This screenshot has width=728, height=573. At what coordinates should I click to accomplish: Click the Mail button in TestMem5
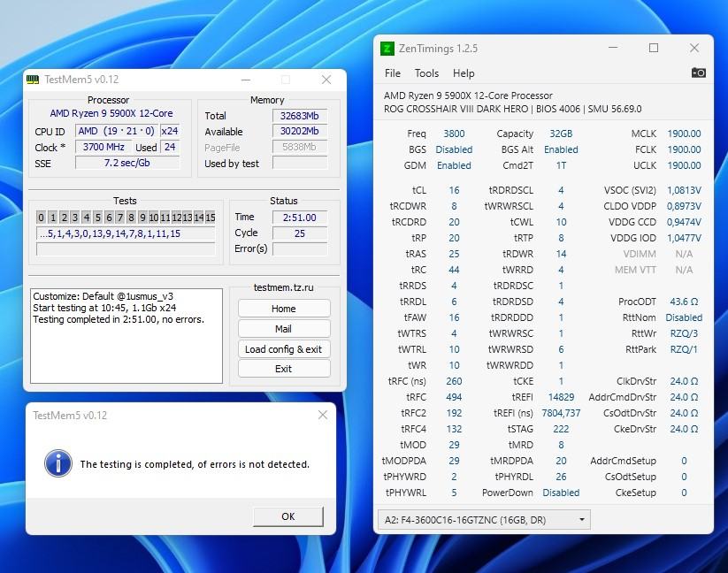pyautogui.click(x=284, y=329)
